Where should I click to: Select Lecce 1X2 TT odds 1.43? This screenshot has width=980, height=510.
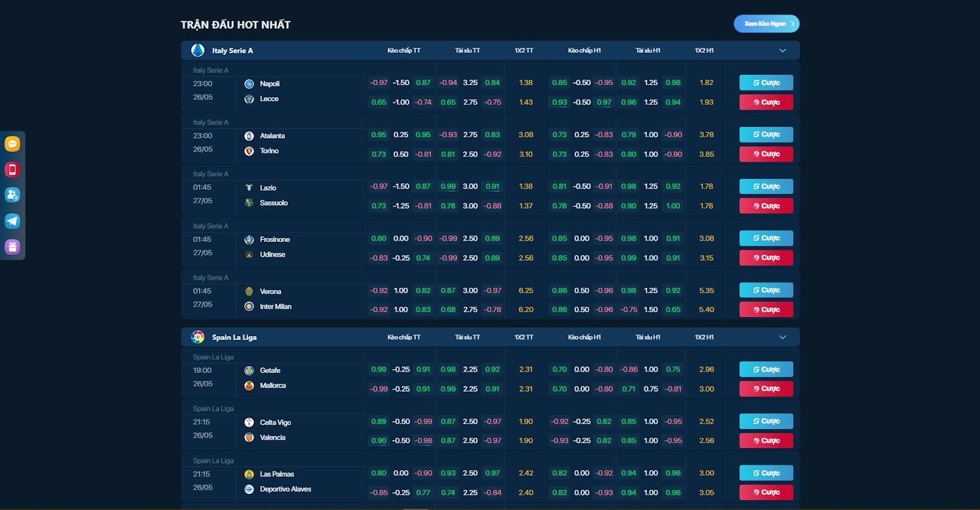click(526, 102)
